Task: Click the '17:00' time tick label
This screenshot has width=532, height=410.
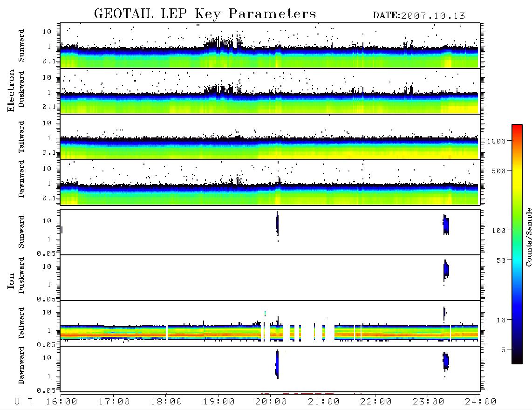Action: coord(114,402)
